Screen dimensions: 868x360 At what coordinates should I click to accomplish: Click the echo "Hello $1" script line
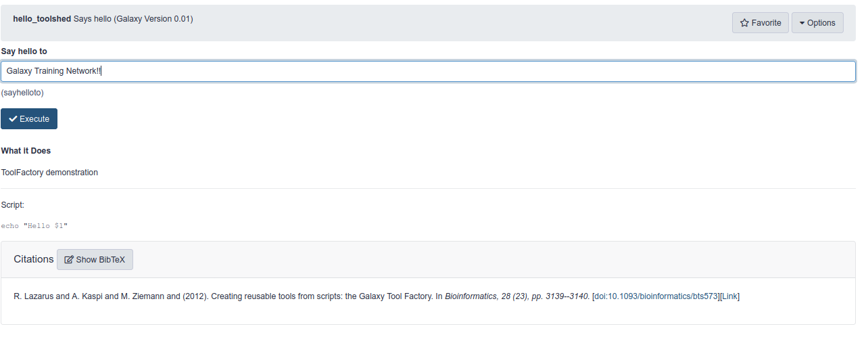(34, 226)
